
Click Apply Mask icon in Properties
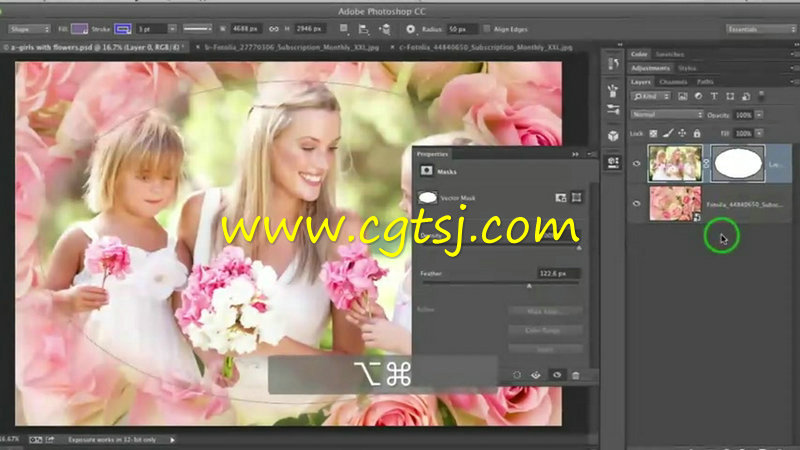point(536,375)
